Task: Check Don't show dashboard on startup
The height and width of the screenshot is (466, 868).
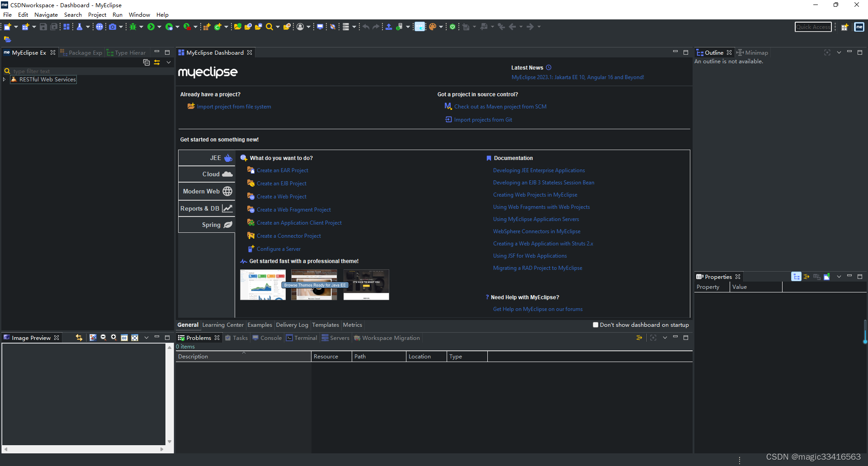Action: tap(595, 325)
